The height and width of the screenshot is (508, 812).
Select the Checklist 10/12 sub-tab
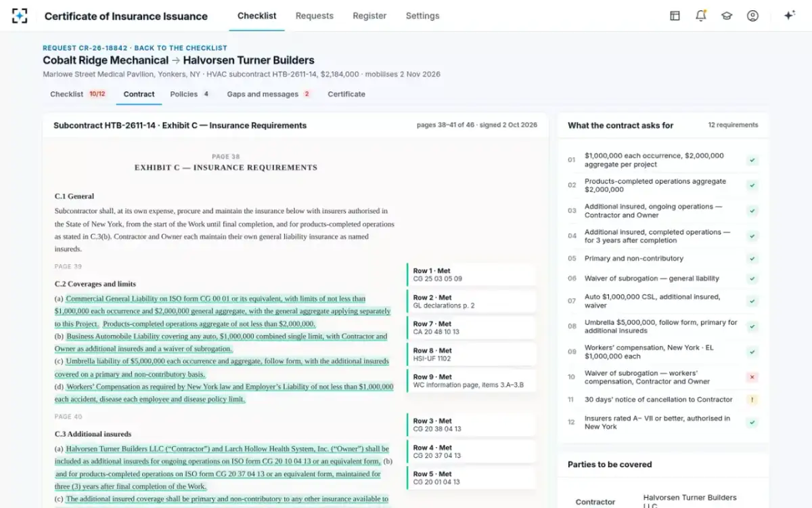78,94
